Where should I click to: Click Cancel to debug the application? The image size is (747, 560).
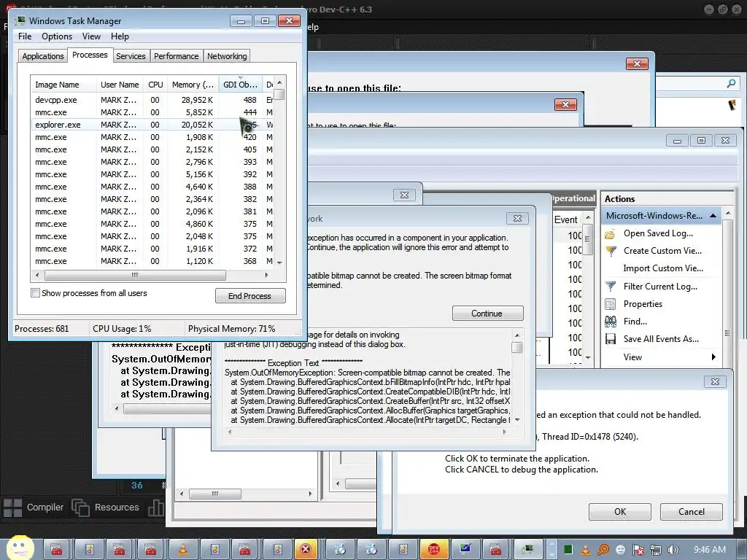click(x=692, y=511)
